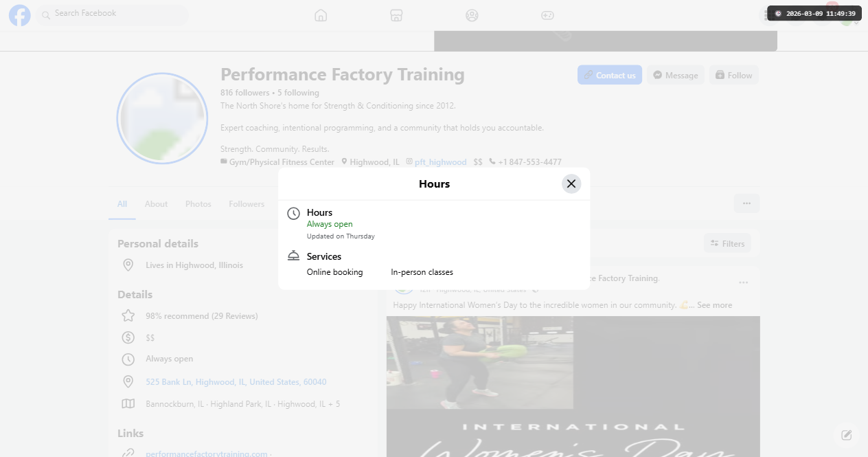This screenshot has width=868, height=457.
Task: Open the new message compose icon
Action: [x=847, y=435]
